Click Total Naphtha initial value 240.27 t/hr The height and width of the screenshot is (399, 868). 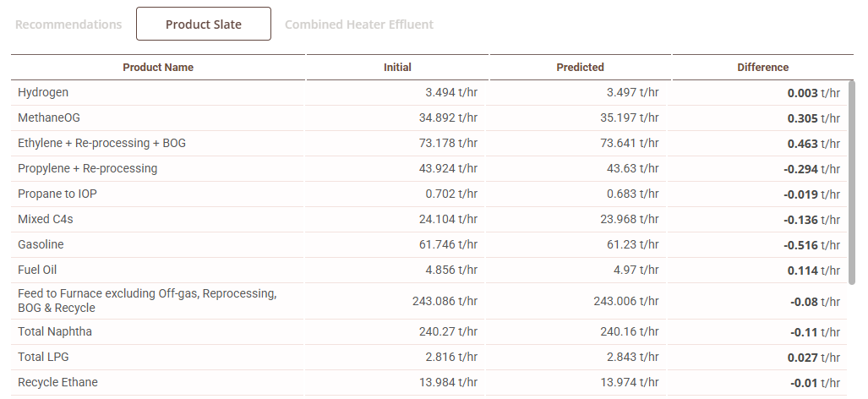click(448, 331)
